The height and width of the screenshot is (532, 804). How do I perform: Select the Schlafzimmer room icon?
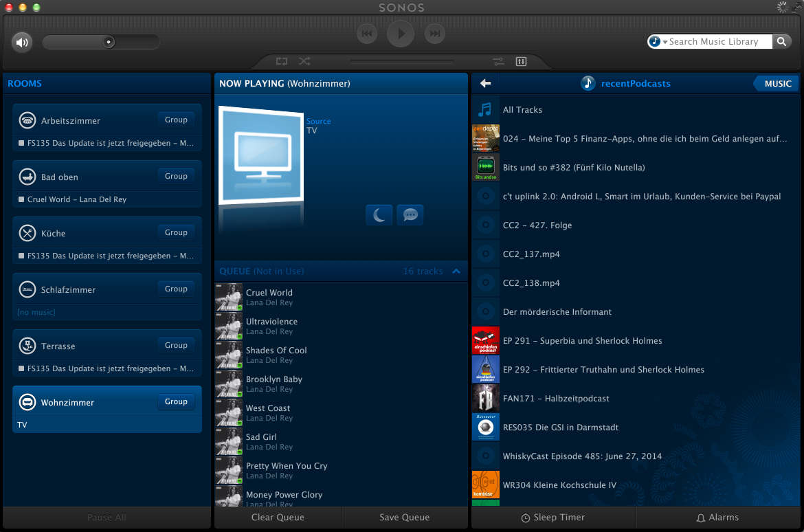pos(27,289)
